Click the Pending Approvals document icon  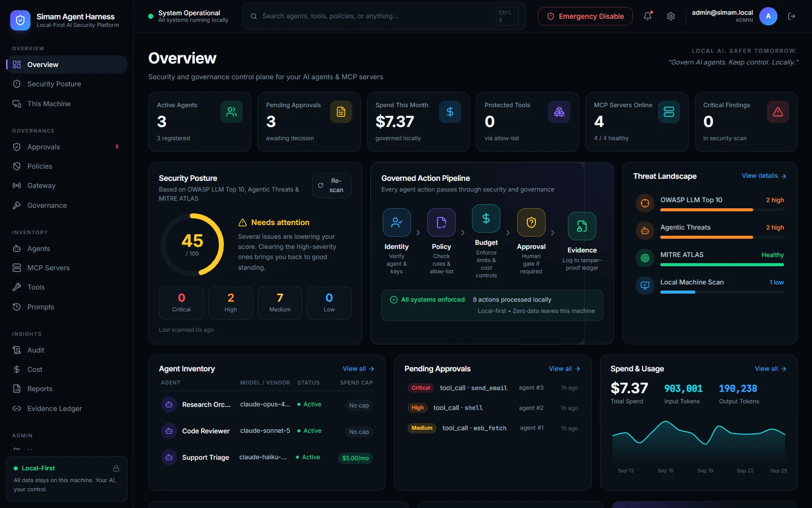(x=341, y=112)
